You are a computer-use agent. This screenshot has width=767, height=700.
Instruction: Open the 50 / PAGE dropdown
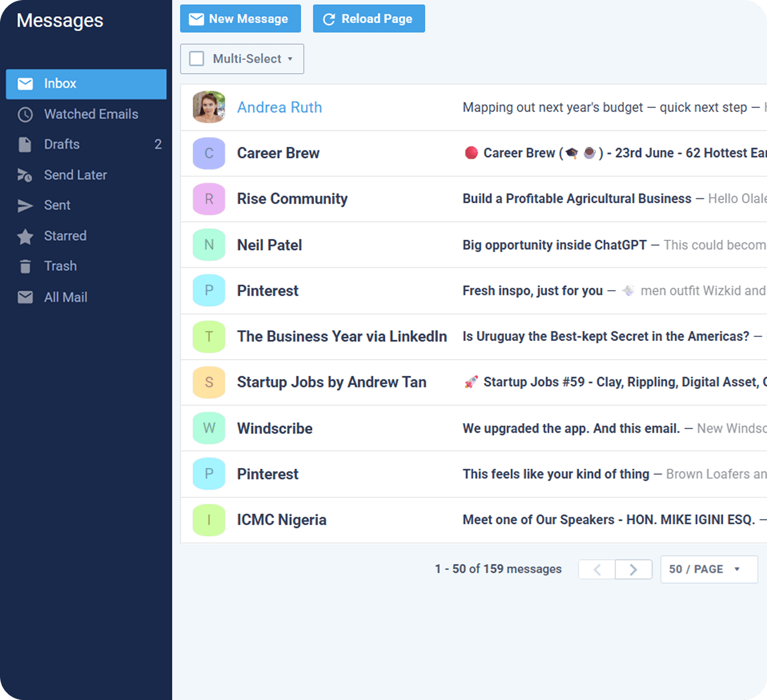pyautogui.click(x=709, y=569)
